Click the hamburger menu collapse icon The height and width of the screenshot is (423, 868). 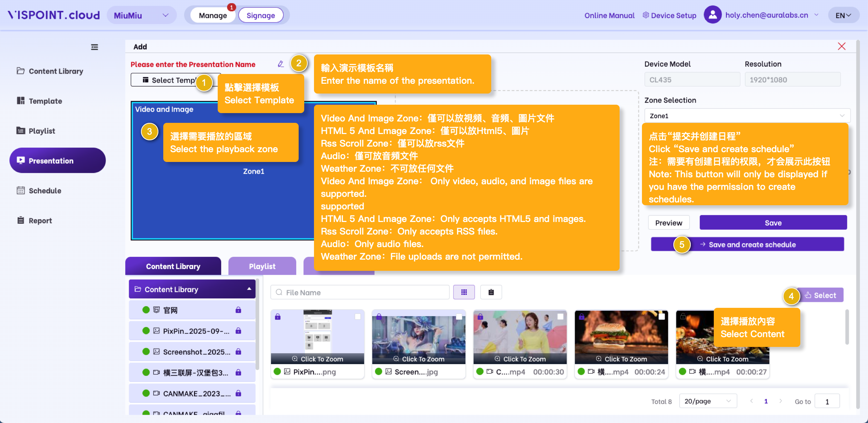coord(94,47)
